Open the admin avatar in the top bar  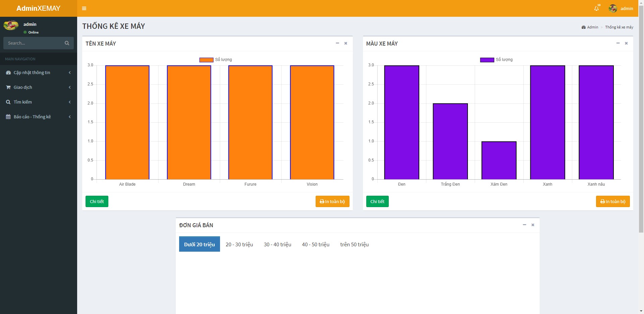tap(613, 8)
